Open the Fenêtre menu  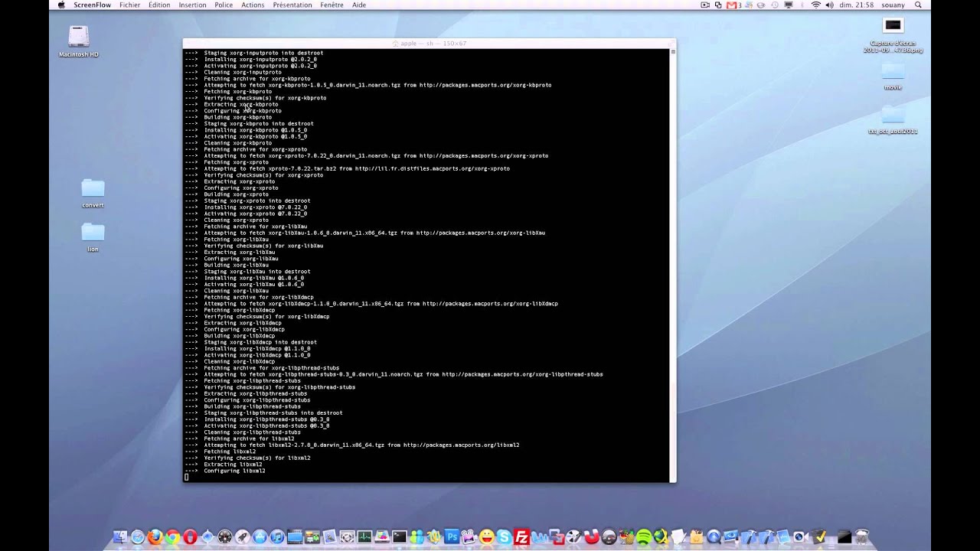[x=332, y=5]
